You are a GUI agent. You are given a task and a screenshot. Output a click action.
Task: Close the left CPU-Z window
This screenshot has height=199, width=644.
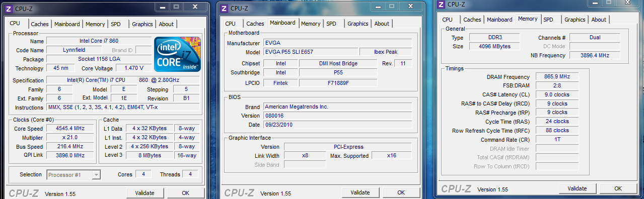(x=194, y=7)
